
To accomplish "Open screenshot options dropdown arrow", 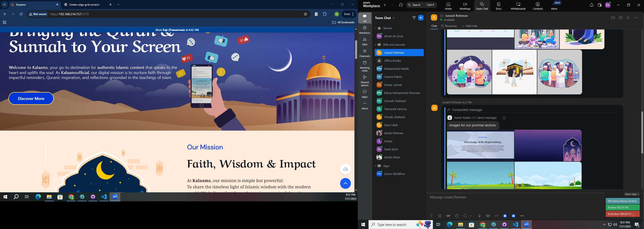I will 471,216.
